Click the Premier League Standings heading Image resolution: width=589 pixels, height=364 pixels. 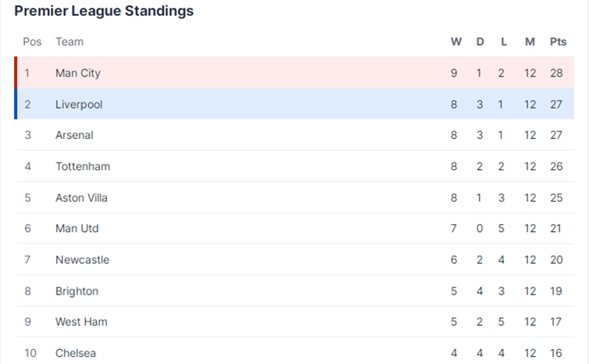[x=104, y=11]
